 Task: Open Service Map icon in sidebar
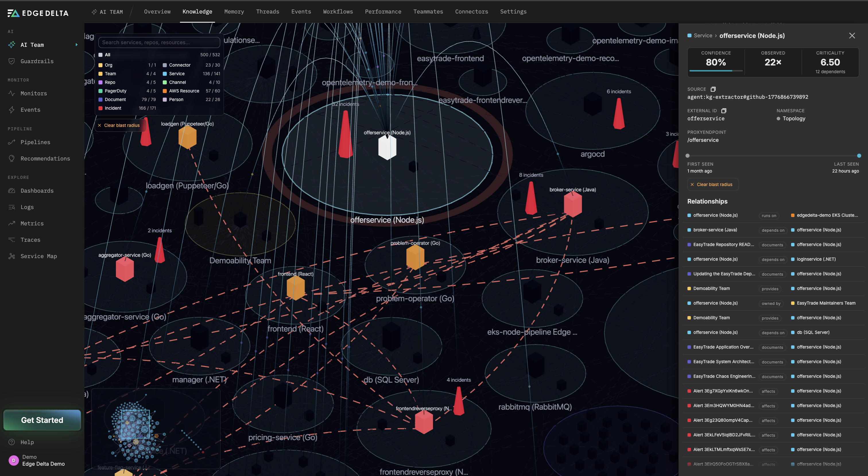coord(12,256)
